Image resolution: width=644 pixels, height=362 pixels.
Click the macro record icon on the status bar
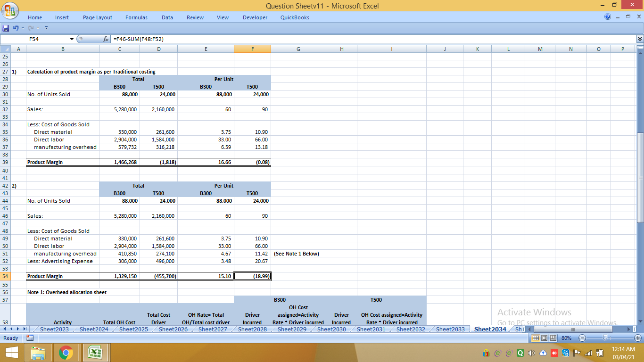coord(29,338)
